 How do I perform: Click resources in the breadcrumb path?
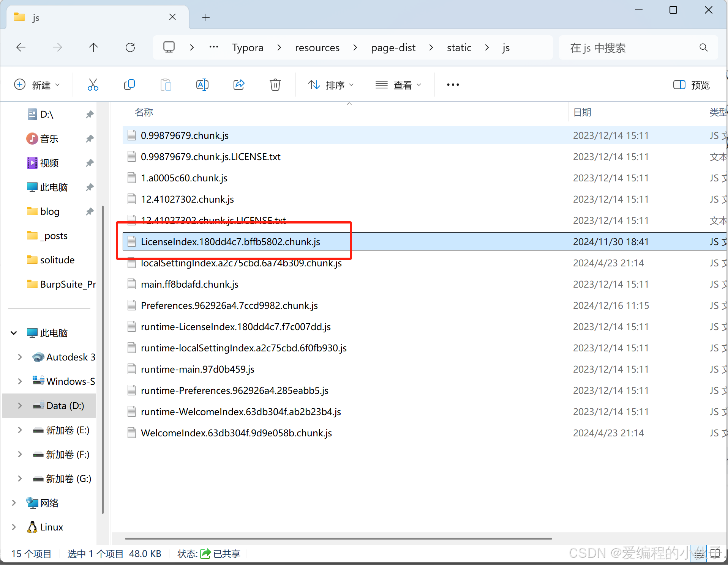317,48
